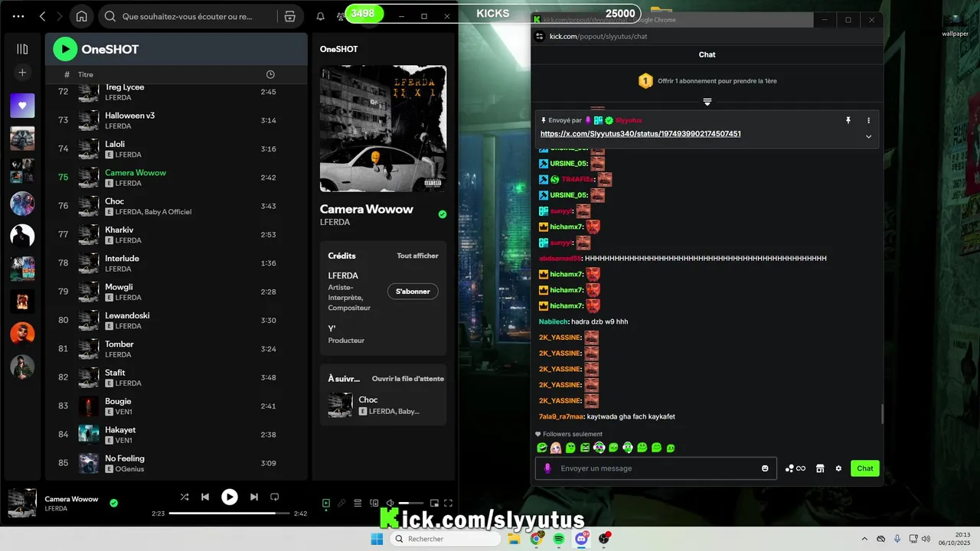Create a new playlist with plus icon
Image resolution: width=980 pixels, height=551 pixels.
click(x=22, y=72)
